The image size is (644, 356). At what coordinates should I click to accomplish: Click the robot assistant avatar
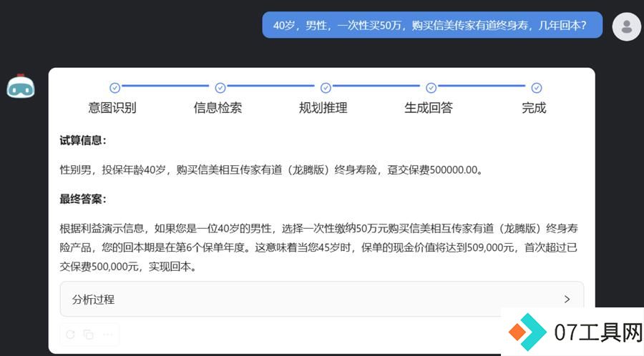tap(21, 86)
